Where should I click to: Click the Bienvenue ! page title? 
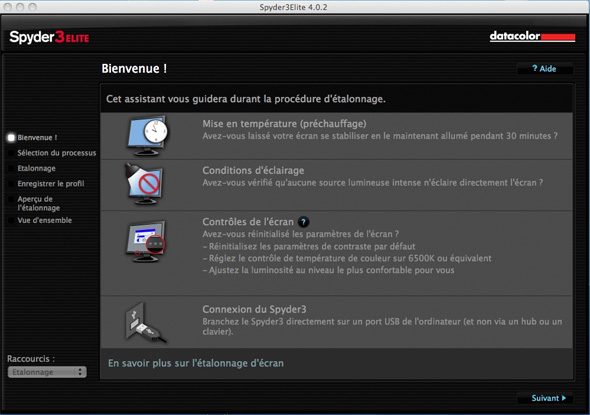(134, 68)
